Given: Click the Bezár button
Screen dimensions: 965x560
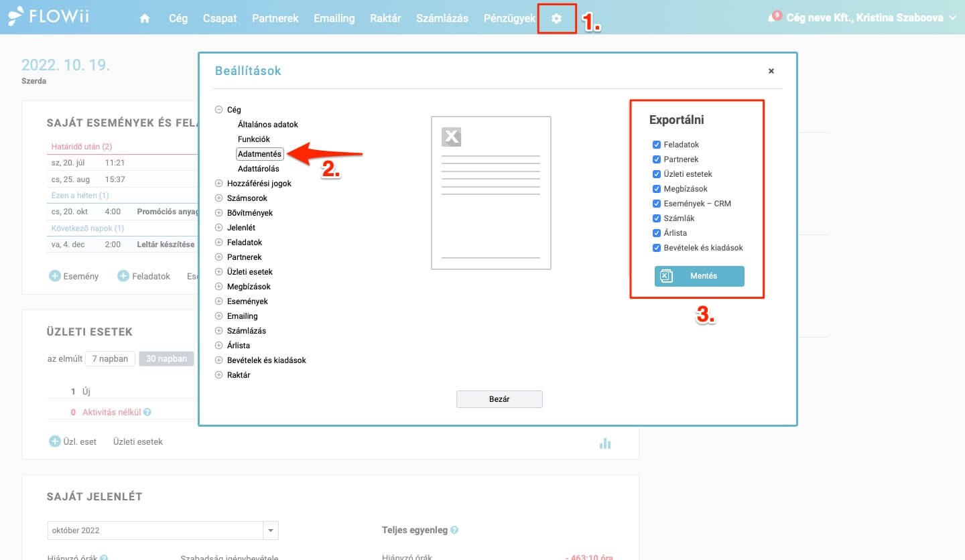Looking at the screenshot, I should click(499, 399).
